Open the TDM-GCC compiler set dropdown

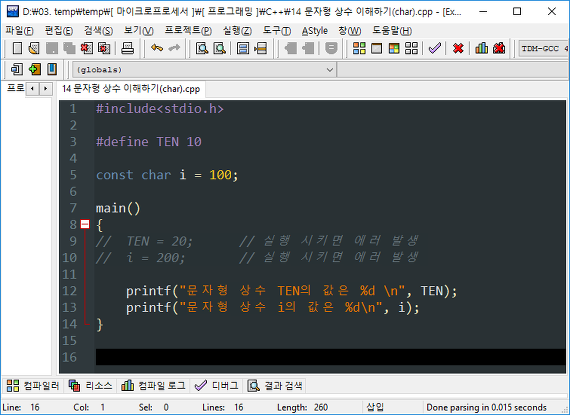pyautogui.click(x=543, y=48)
